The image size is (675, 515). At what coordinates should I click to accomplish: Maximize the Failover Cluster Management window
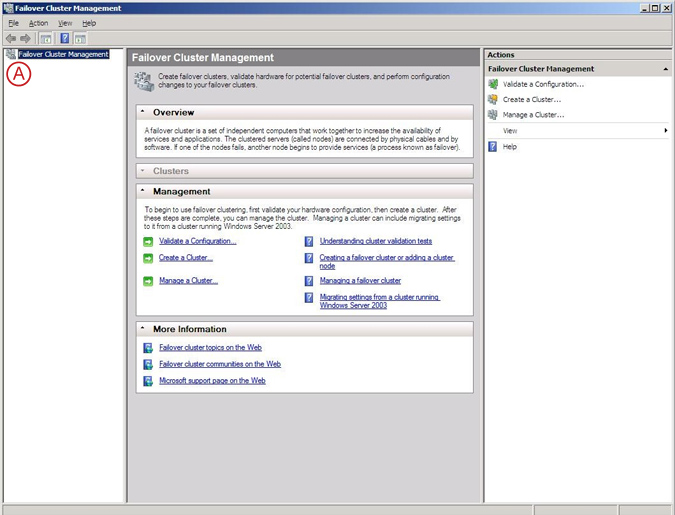pos(654,8)
